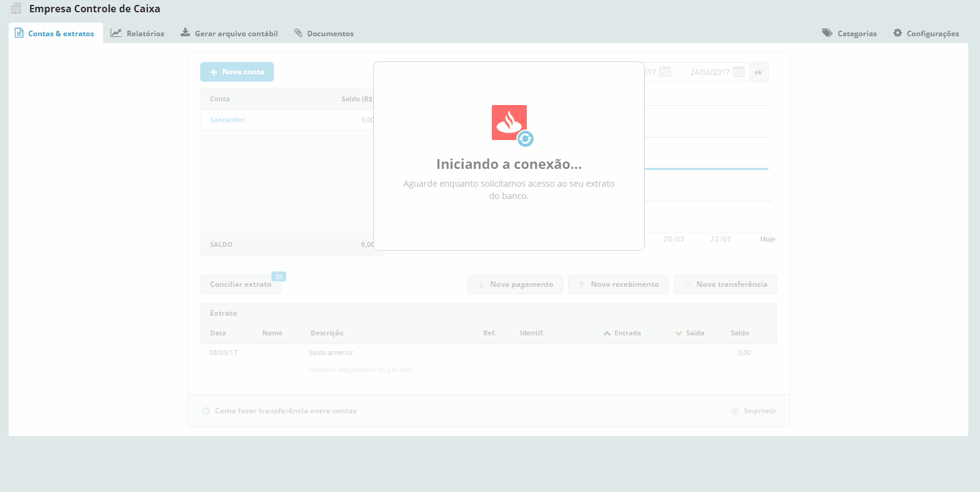980x492 pixels.
Task: Click the gear icon beside Configurações
Action: coord(898,33)
